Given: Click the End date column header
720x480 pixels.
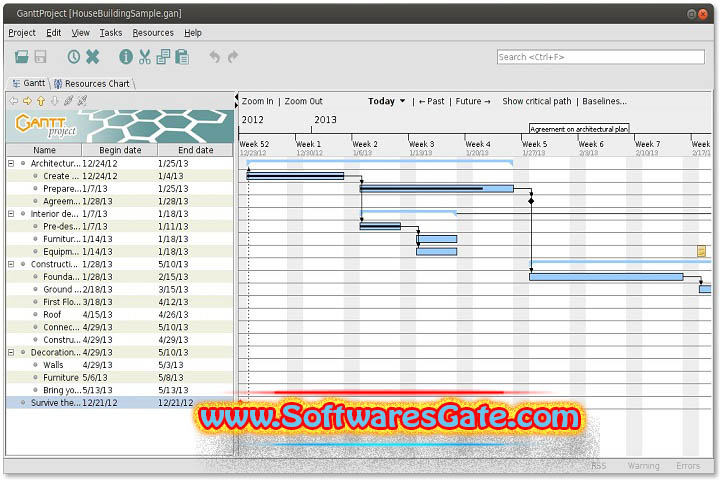Looking at the screenshot, I should [x=196, y=150].
